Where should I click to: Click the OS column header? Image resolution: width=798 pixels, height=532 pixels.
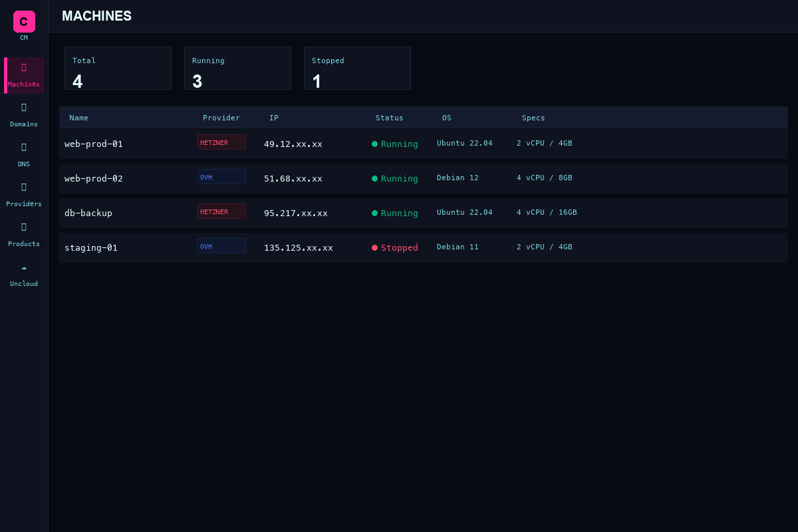[446, 118]
